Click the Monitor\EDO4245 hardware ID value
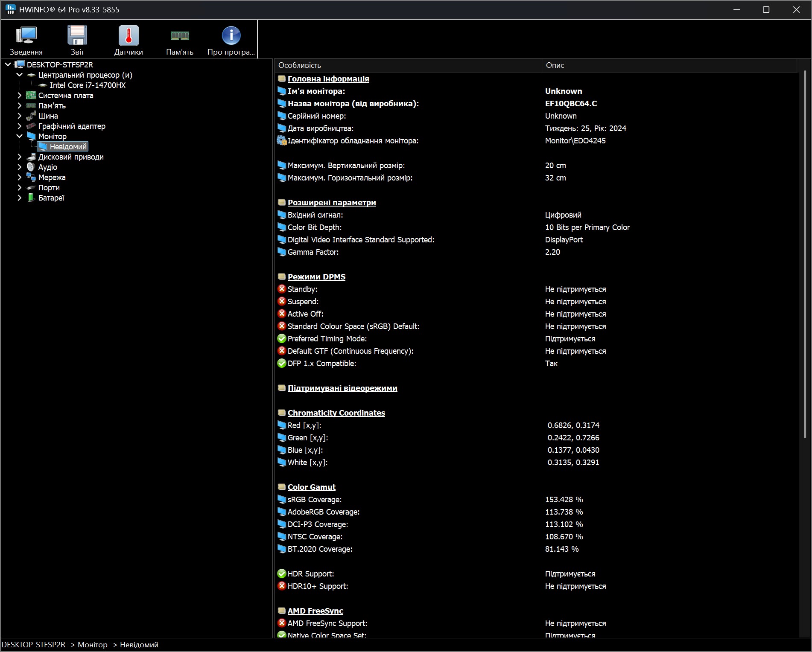The height and width of the screenshot is (652, 812). point(575,140)
